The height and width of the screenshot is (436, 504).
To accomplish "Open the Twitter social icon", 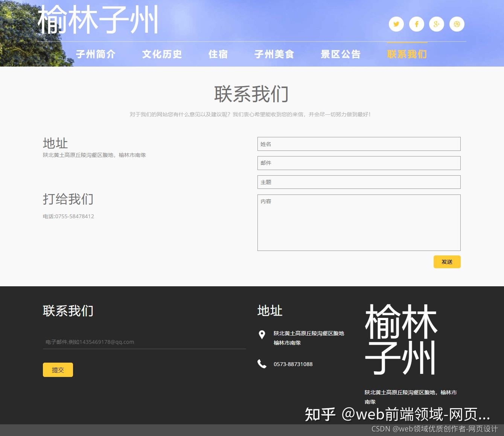I will click(x=396, y=24).
